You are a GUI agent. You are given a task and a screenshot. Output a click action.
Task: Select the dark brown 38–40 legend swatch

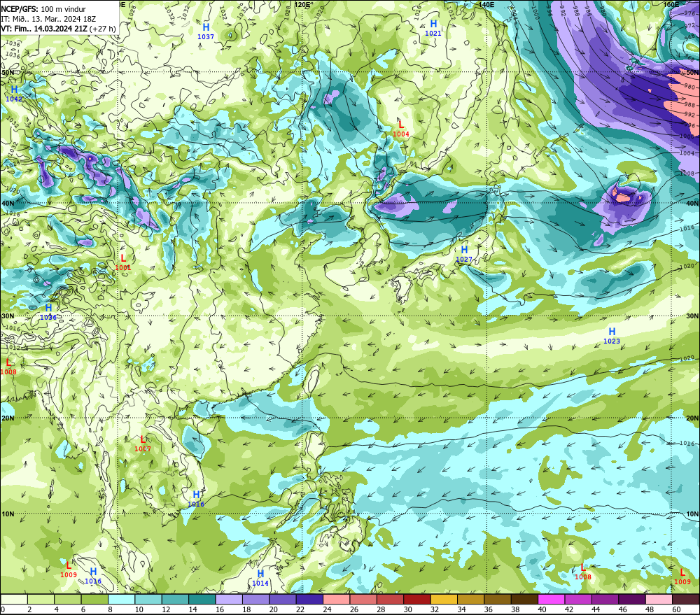524,599
